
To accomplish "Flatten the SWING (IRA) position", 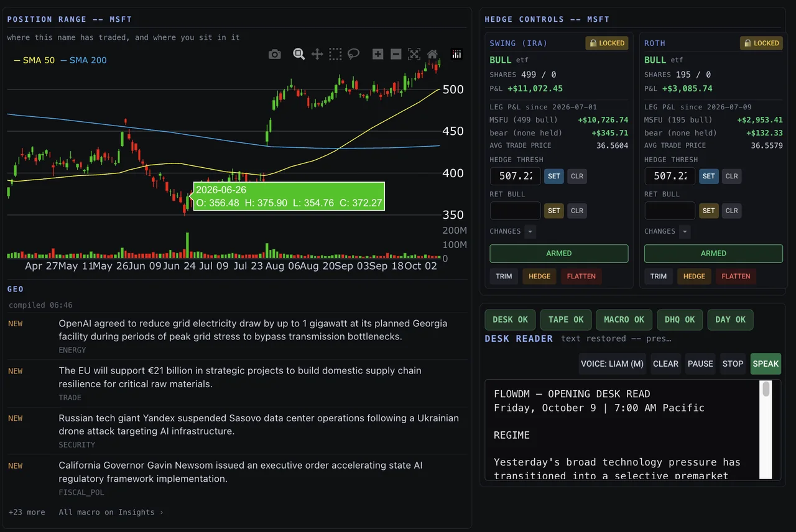I will (581, 276).
